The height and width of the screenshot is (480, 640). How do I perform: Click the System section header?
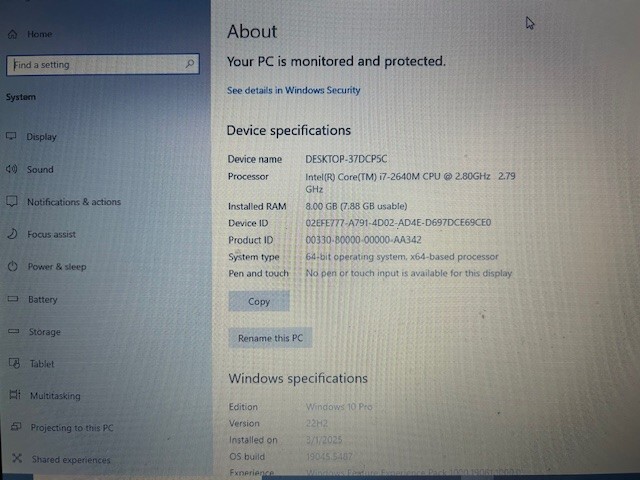tap(21, 97)
